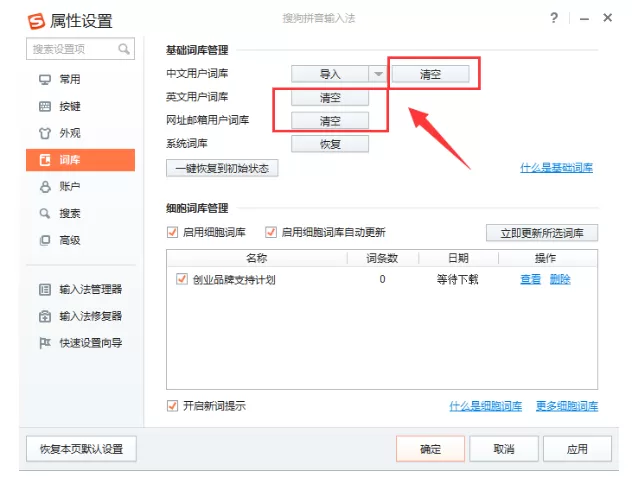
Task: Toggle 开启新词提示 checkbox
Action: click(x=173, y=406)
